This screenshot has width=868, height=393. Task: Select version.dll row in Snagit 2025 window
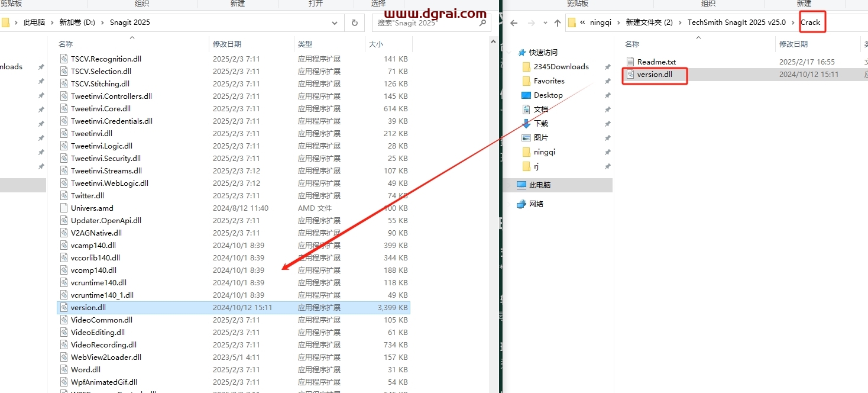click(x=233, y=307)
